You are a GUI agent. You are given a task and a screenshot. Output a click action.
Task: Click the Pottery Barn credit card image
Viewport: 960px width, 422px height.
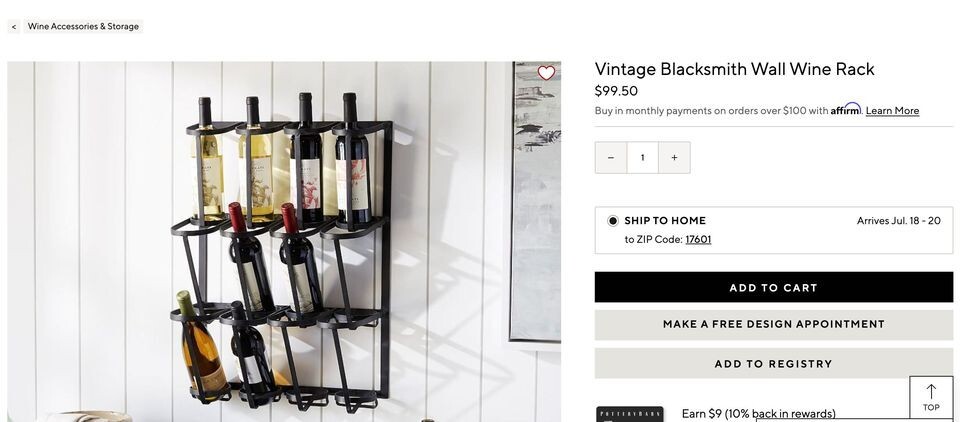pos(629,415)
